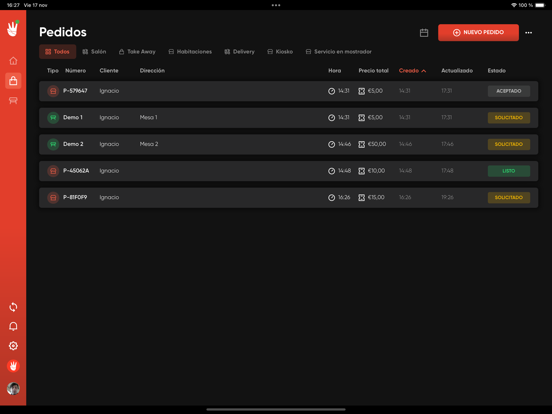This screenshot has width=552, height=414.
Task: Sort by the Creado column header
Action: 412,71
